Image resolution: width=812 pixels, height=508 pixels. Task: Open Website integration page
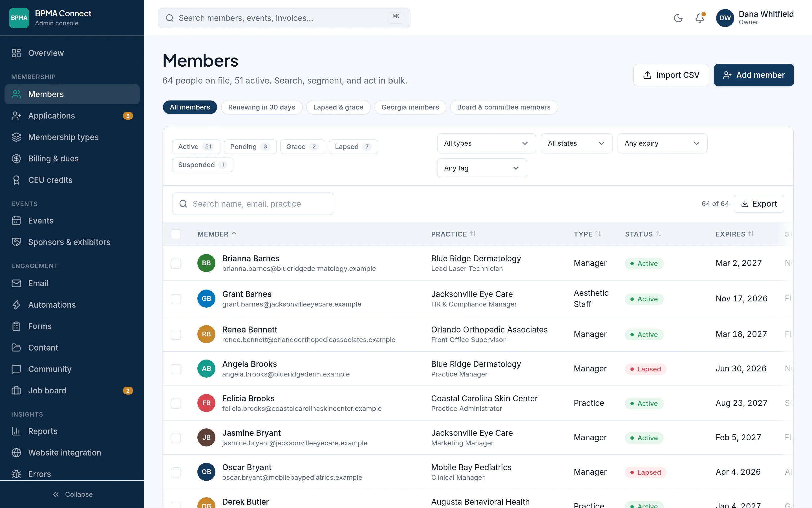(x=72, y=453)
